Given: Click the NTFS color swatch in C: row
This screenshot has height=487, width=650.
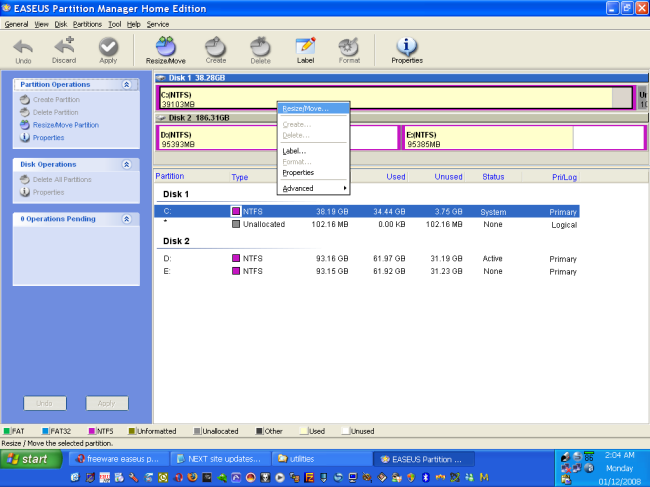Looking at the screenshot, I should (236, 211).
